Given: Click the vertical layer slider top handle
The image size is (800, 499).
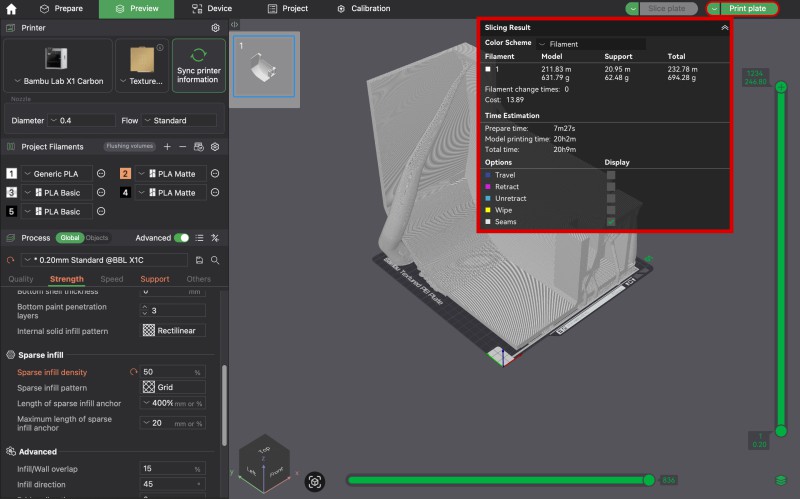Looking at the screenshot, I should click(x=781, y=87).
